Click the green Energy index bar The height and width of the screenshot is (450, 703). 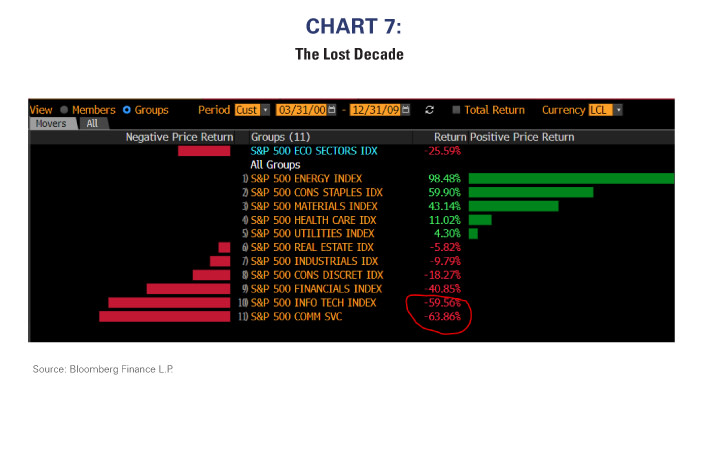572,179
